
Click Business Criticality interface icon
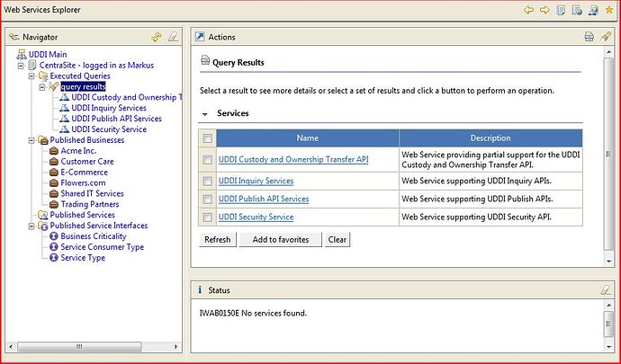pos(54,236)
